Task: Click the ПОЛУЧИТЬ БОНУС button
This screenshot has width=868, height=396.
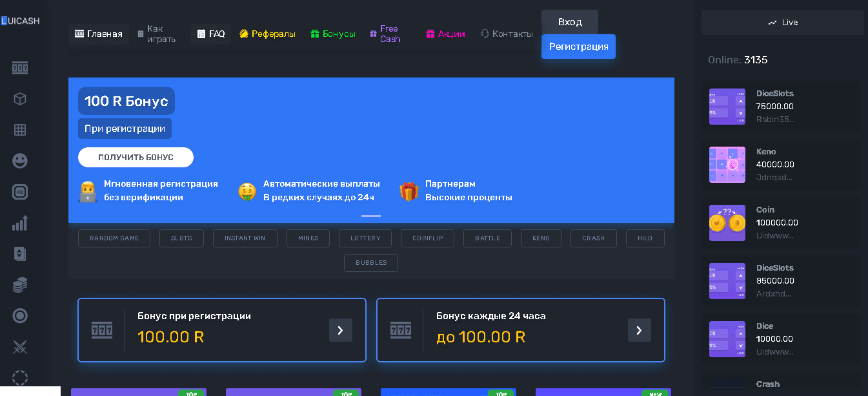Action: point(136,157)
